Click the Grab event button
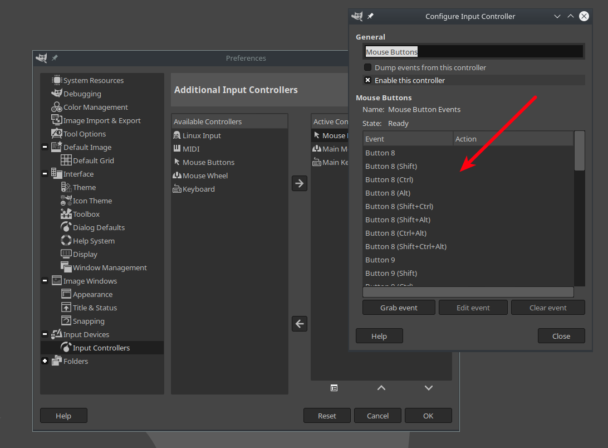Image resolution: width=608 pixels, height=448 pixels. click(399, 308)
